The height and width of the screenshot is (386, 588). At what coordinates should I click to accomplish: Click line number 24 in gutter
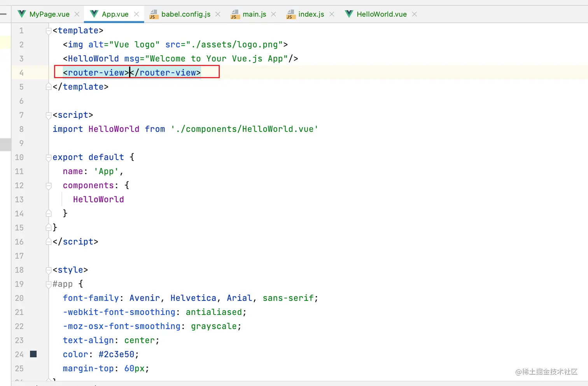coord(19,355)
